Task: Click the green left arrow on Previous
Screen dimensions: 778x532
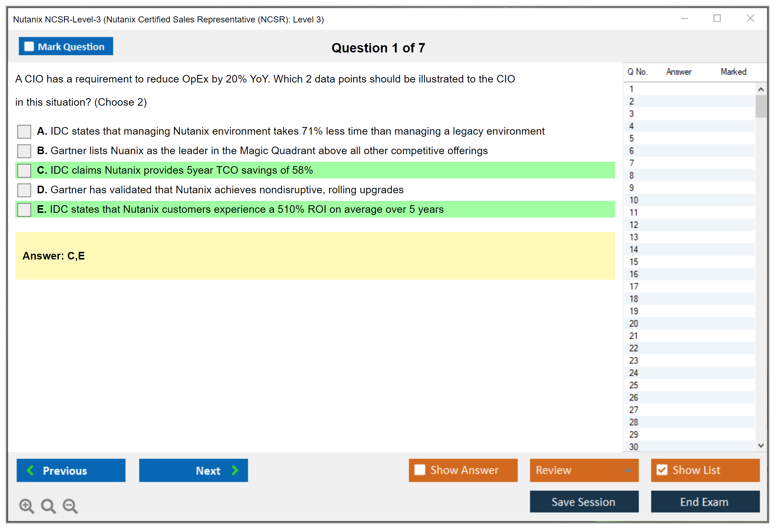Action: click(30, 470)
